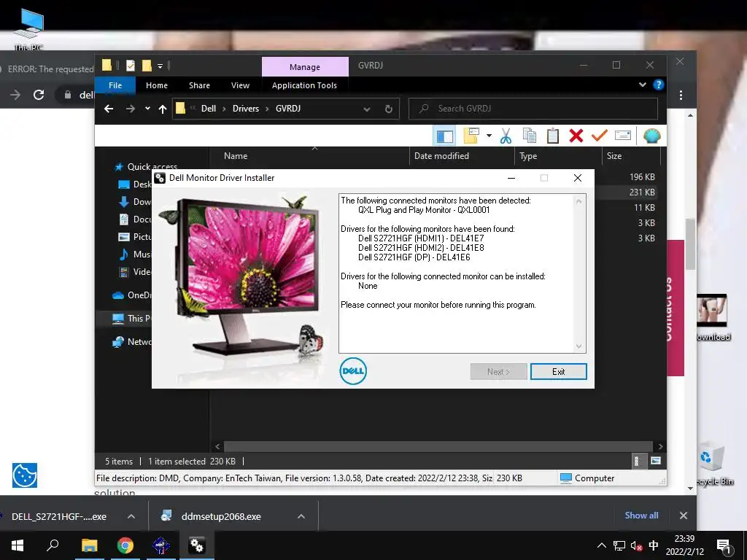Image resolution: width=747 pixels, height=560 pixels.
Task: Click the orange checkmark Properties icon
Action: pos(600,136)
